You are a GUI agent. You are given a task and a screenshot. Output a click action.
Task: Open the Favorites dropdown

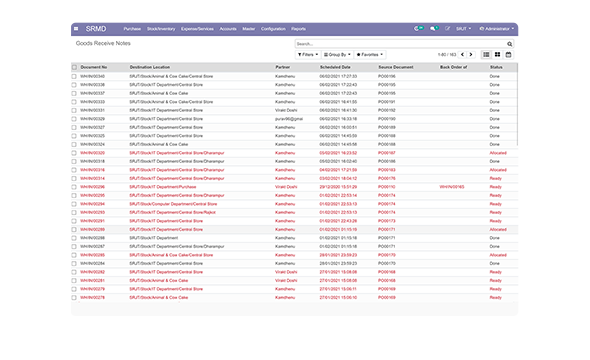pos(370,55)
